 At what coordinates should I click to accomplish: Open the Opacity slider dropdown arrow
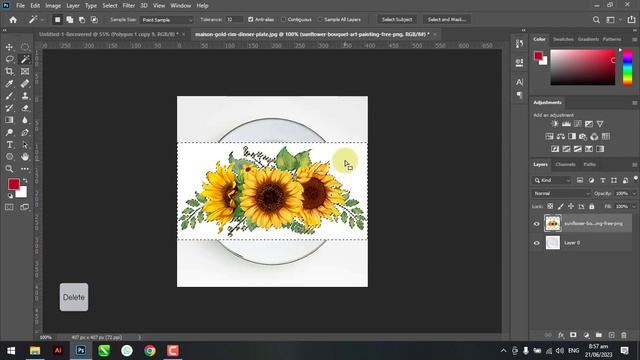pos(634,193)
